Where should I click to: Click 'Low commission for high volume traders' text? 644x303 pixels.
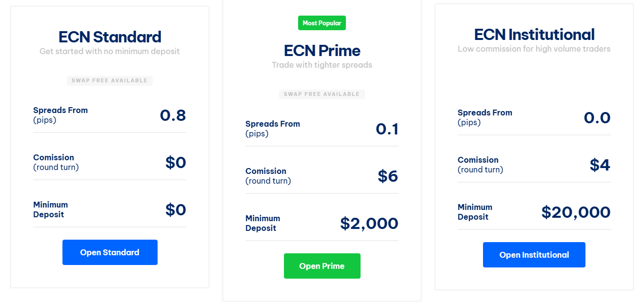point(534,49)
